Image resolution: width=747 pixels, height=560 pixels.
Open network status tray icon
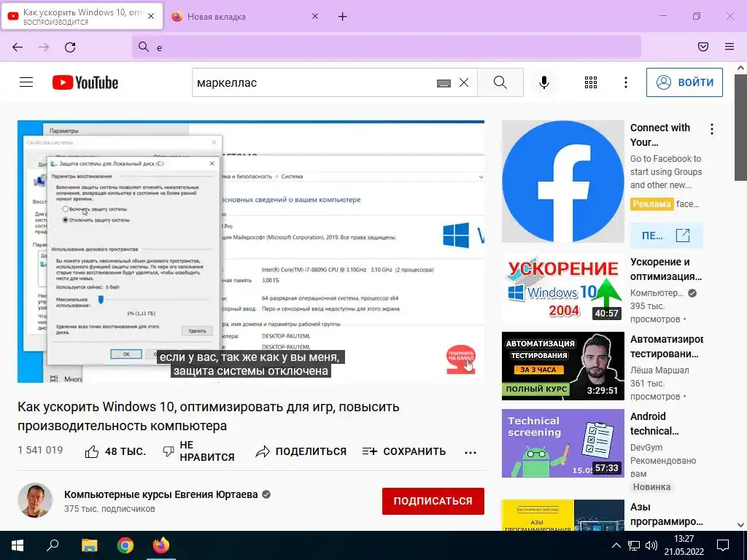tap(634, 545)
